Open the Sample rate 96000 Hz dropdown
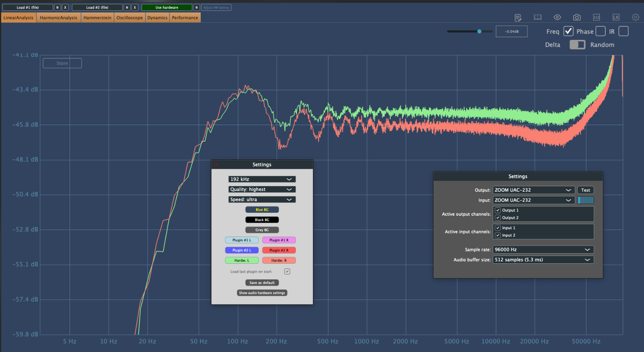 point(543,250)
